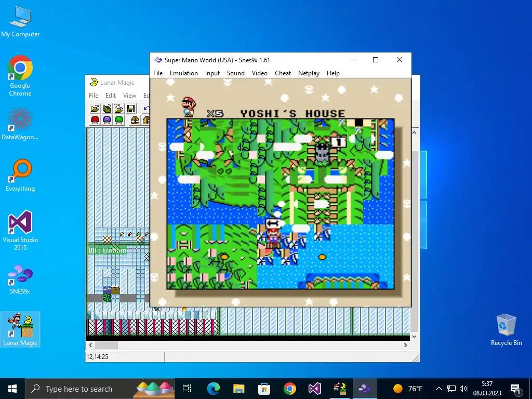Launch Microsoft Edge from the taskbar
This screenshot has width=532, height=399.
[213, 389]
